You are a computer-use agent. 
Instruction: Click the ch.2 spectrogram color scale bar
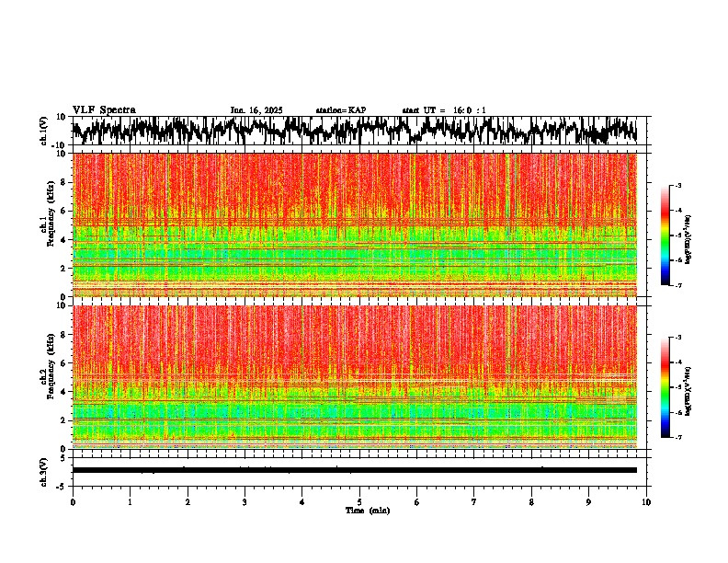[665, 387]
